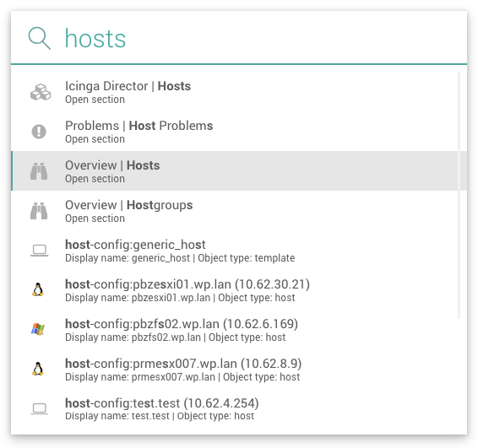Click binoculars icon for Overview | Hostgroups
Viewport: 478px width, 448px height.
(x=39, y=211)
